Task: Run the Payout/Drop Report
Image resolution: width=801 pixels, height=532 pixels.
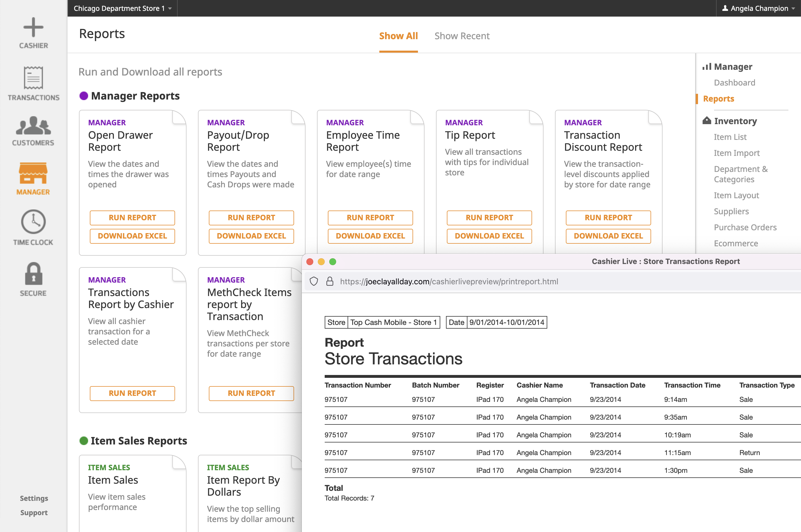Action: click(x=251, y=217)
